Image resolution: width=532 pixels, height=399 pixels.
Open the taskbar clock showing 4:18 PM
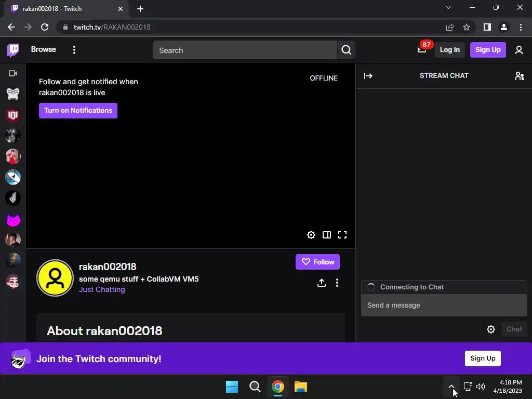508,387
